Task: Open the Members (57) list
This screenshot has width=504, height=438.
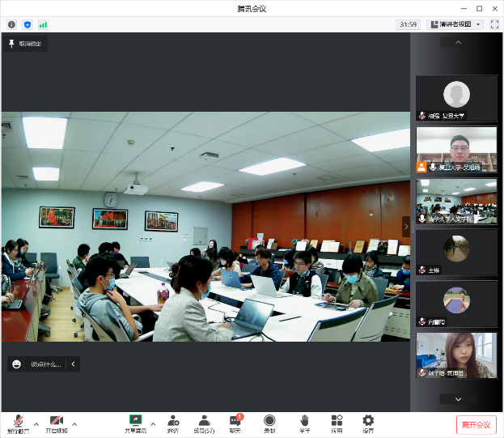Action: coord(204,423)
